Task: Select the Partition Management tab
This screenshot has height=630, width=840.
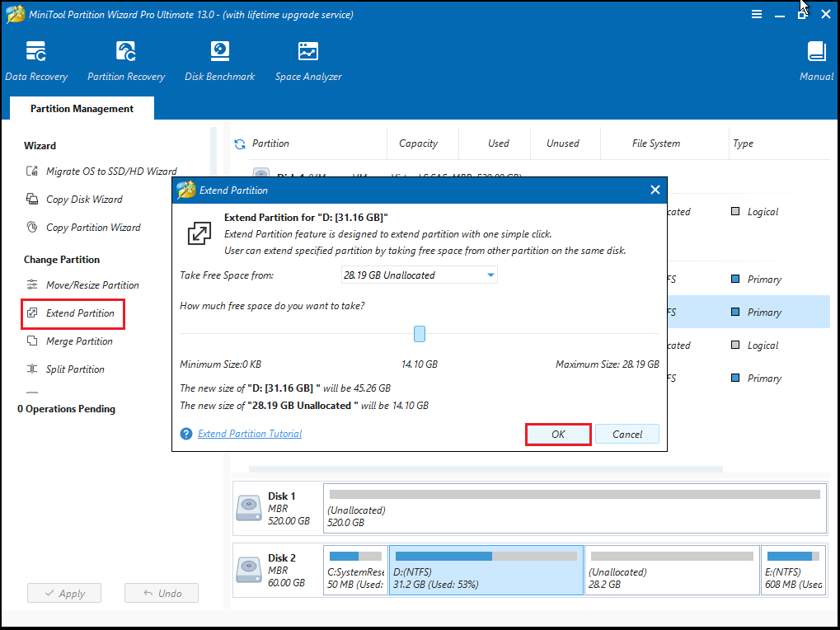Action: point(82,109)
